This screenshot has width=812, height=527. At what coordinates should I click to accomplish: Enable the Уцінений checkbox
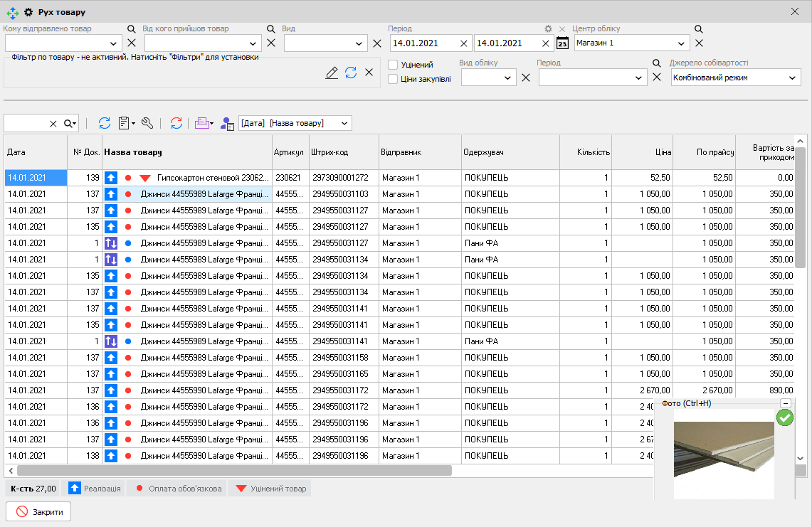393,65
